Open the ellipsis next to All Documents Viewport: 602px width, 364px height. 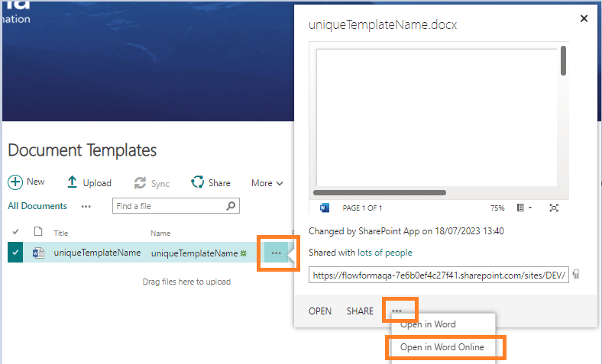[86, 207]
